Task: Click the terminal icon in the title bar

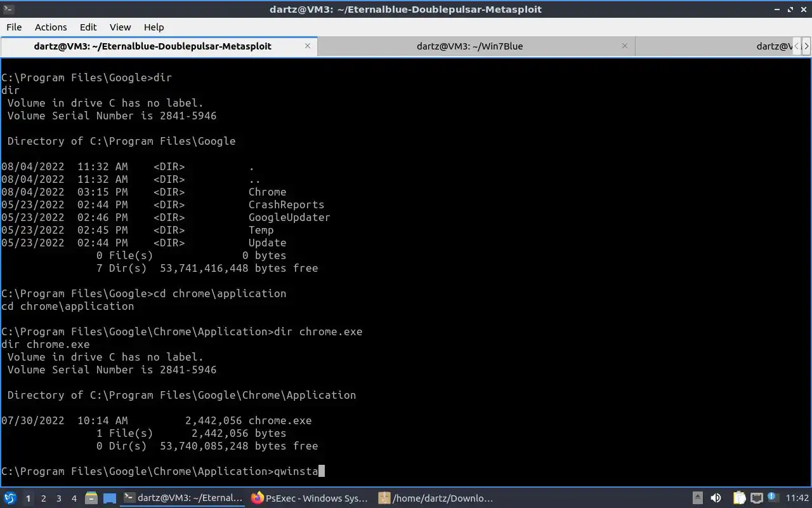Action: coord(8,9)
